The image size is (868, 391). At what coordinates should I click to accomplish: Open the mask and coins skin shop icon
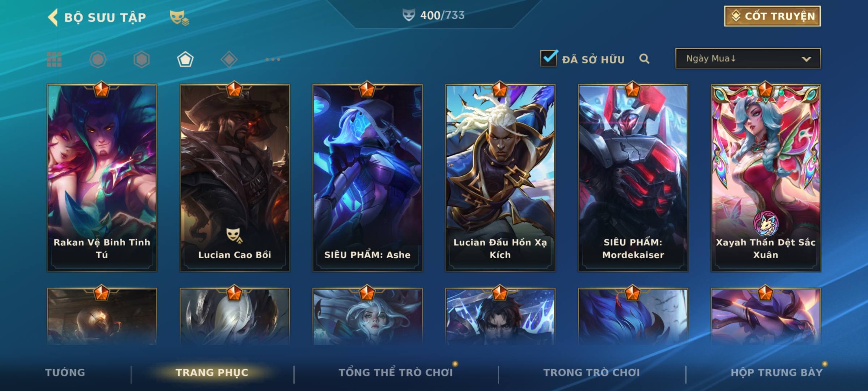point(179,18)
